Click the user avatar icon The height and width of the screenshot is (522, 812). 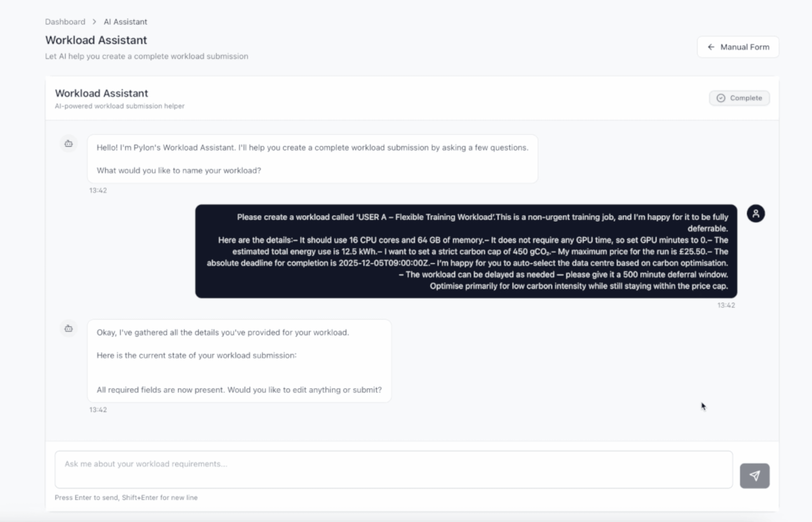tap(756, 214)
